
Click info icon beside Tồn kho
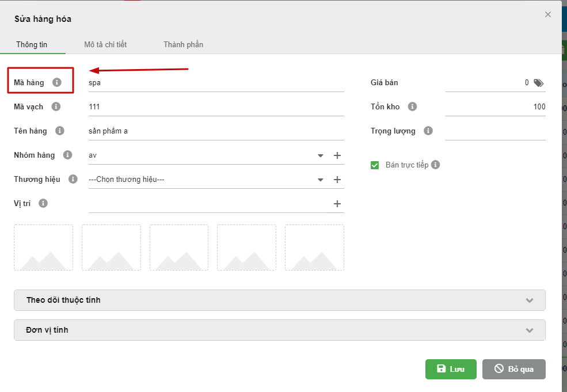point(412,106)
